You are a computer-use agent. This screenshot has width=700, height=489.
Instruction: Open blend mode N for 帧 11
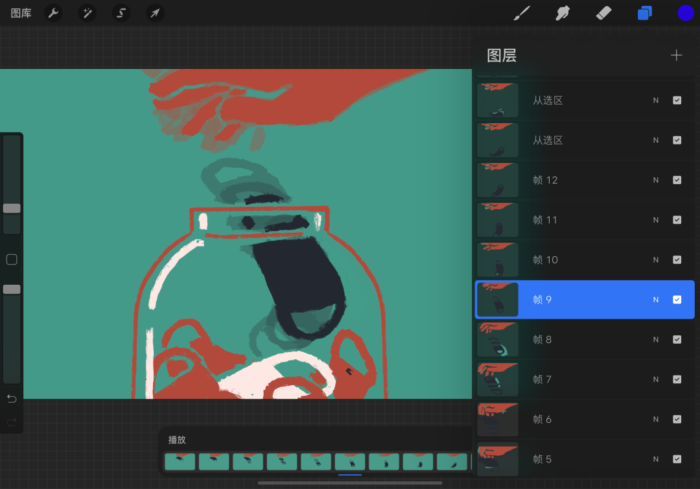pyautogui.click(x=656, y=220)
